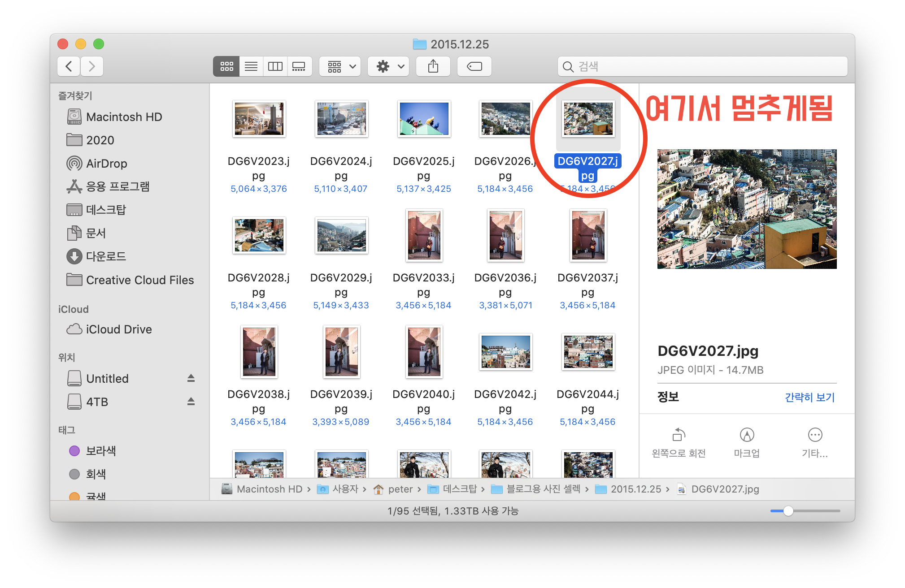905x588 pixels.
Task: Open the group-by arrangement dropdown
Action: point(340,67)
